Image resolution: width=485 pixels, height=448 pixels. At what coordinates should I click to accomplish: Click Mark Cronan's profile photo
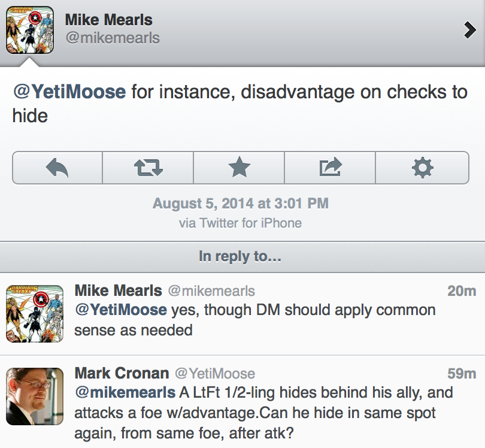coord(35,396)
